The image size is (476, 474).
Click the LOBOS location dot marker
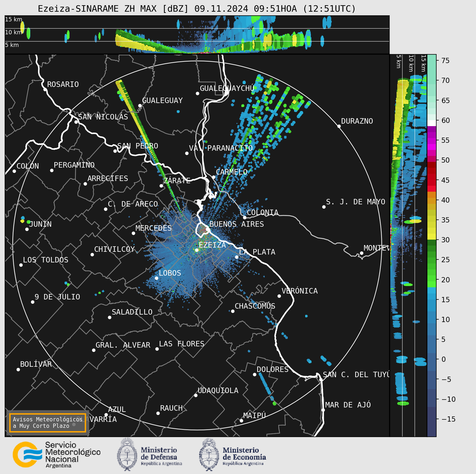coord(156,278)
